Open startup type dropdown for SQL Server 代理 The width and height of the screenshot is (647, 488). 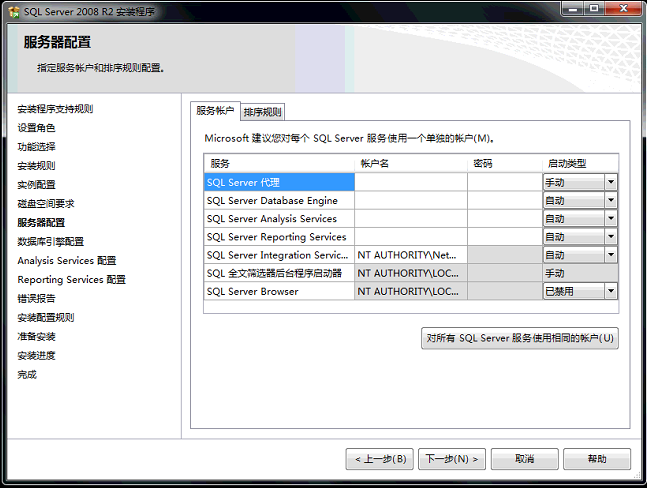[610, 182]
